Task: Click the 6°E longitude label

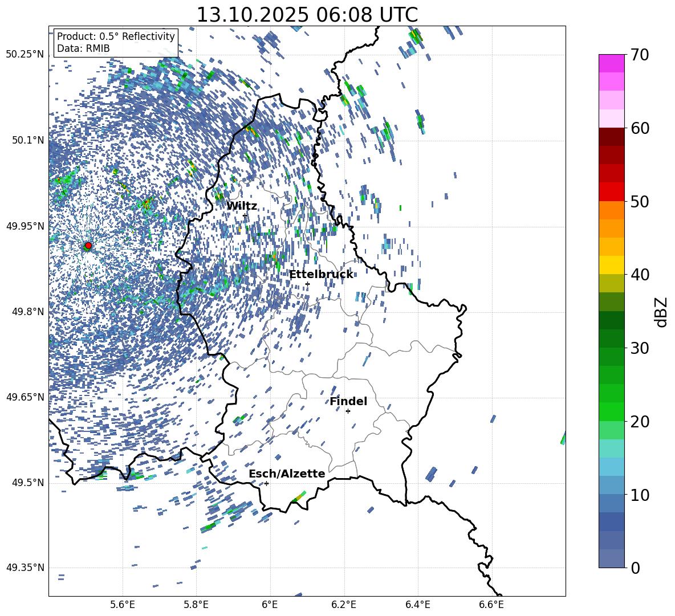Action: (270, 605)
